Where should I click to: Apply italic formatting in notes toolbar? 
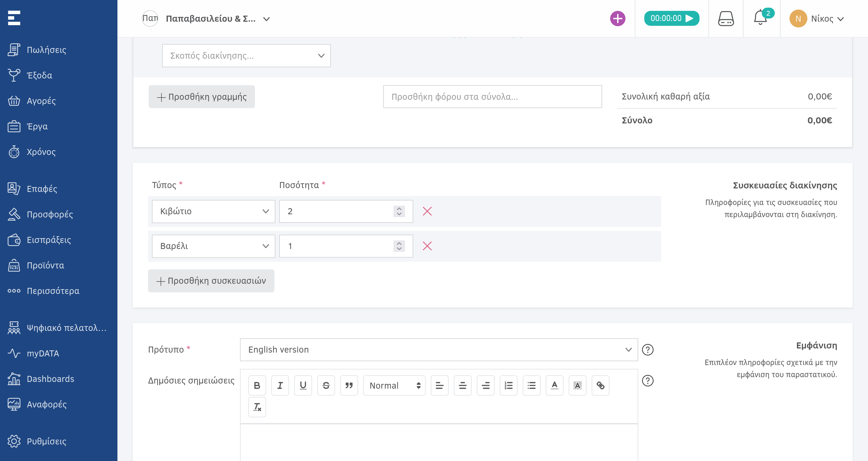[x=280, y=385]
